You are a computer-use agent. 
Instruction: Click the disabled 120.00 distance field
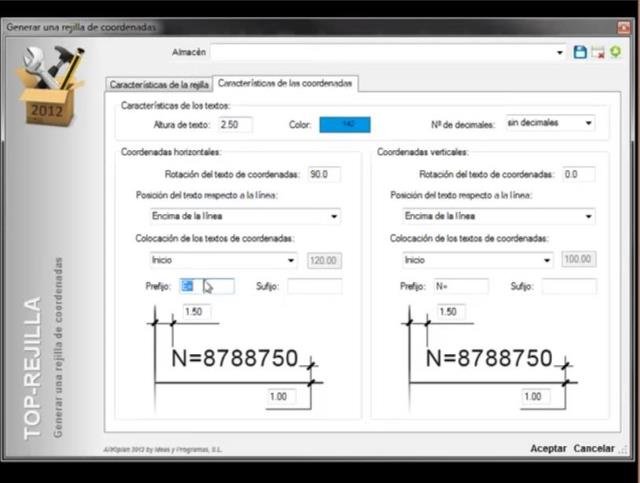[324, 260]
